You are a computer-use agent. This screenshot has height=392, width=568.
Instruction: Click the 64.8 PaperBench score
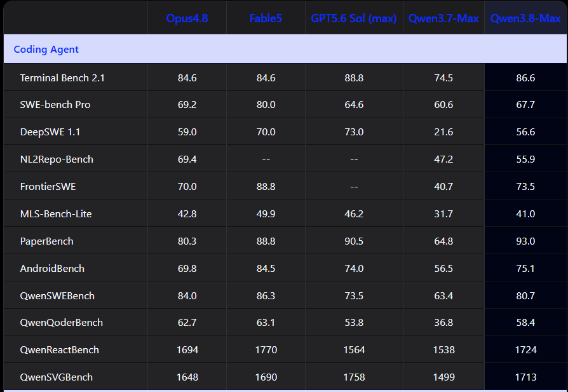coord(443,241)
